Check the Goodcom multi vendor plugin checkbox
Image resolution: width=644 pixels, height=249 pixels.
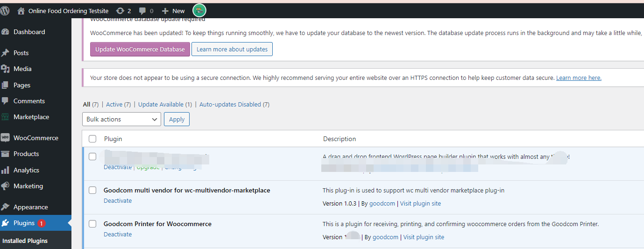[92, 190]
